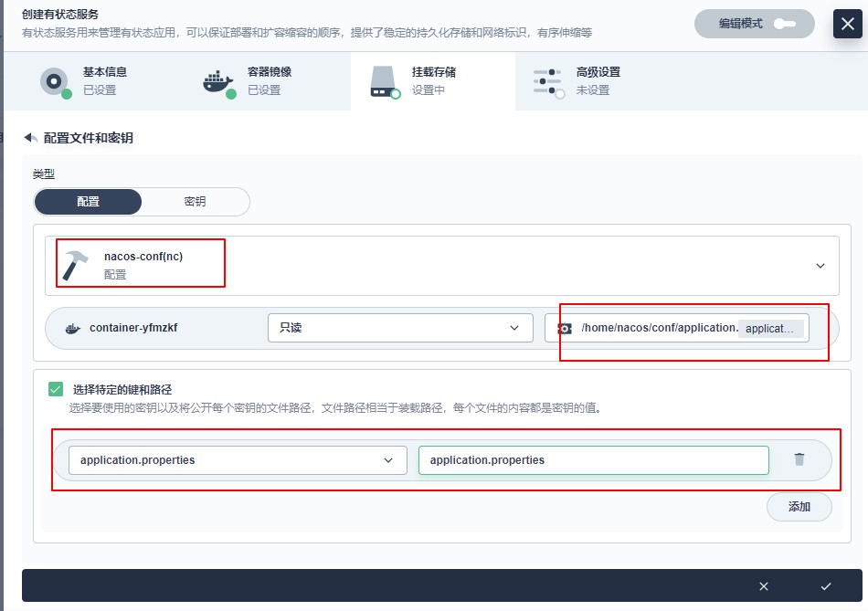This screenshot has height=611, width=868.
Task: Select the 密钥 type option
Action: [x=195, y=202]
